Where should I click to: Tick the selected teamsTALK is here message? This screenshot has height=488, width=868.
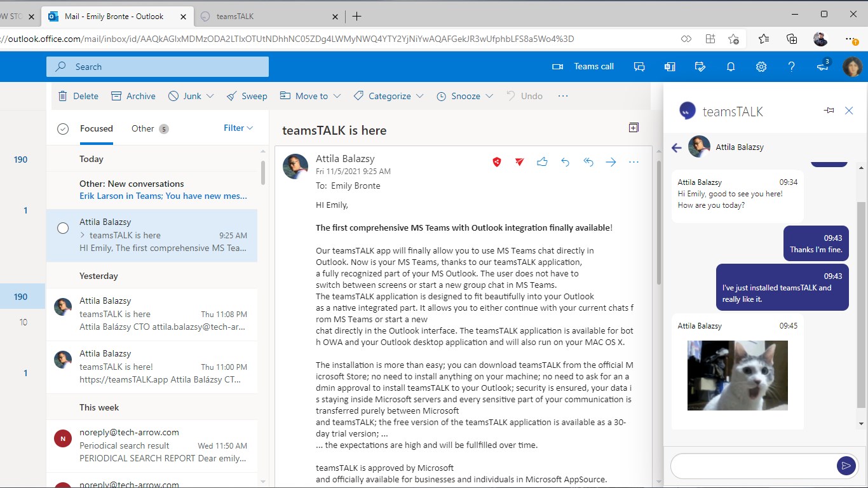63,228
